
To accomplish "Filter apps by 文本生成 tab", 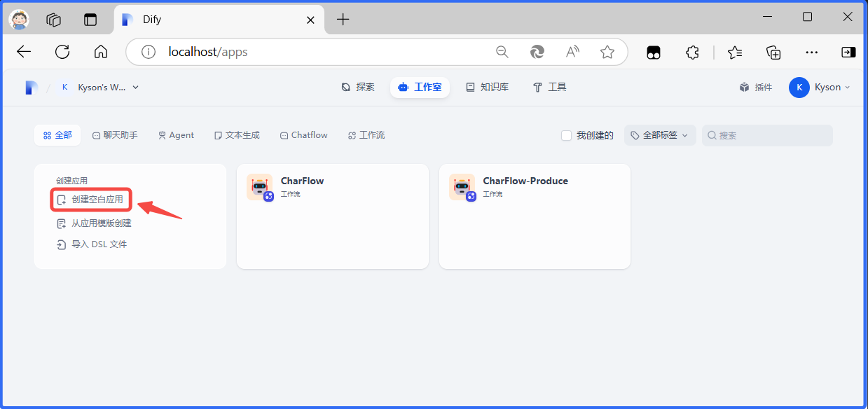I will click(237, 135).
